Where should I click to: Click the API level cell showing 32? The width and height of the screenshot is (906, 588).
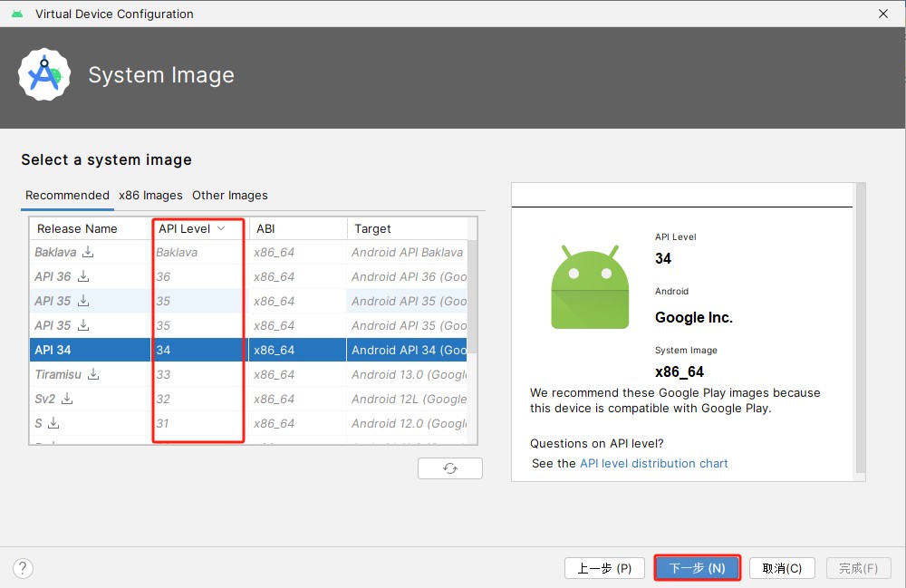(x=198, y=399)
